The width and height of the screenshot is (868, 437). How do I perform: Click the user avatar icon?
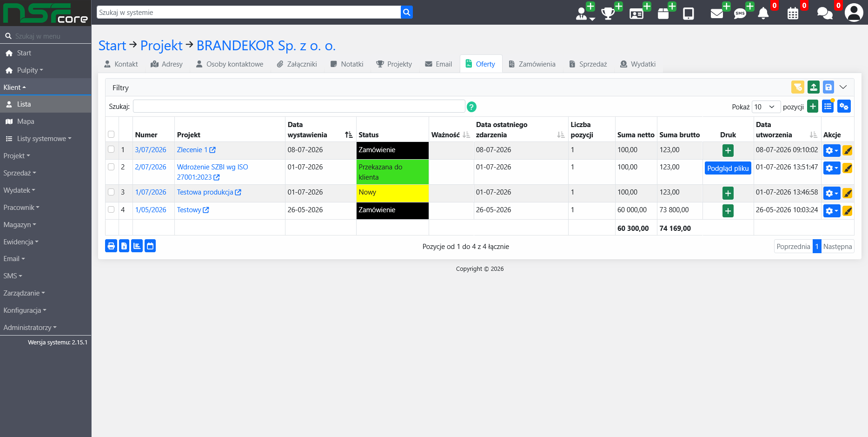pyautogui.click(x=854, y=13)
